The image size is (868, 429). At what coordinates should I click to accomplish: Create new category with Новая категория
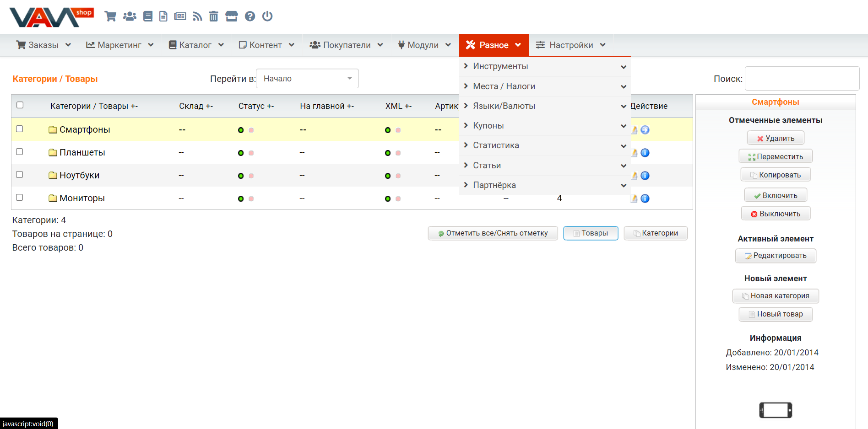(x=776, y=296)
